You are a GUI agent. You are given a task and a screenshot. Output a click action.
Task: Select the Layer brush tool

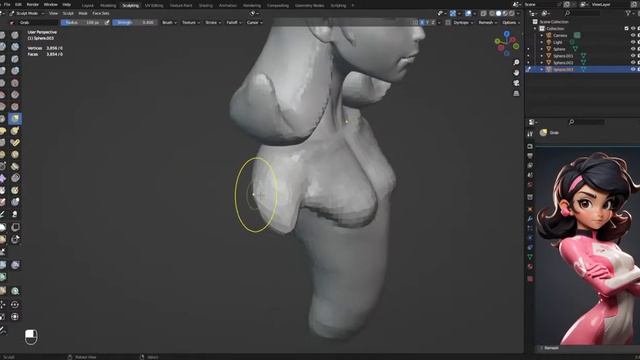click(15, 59)
